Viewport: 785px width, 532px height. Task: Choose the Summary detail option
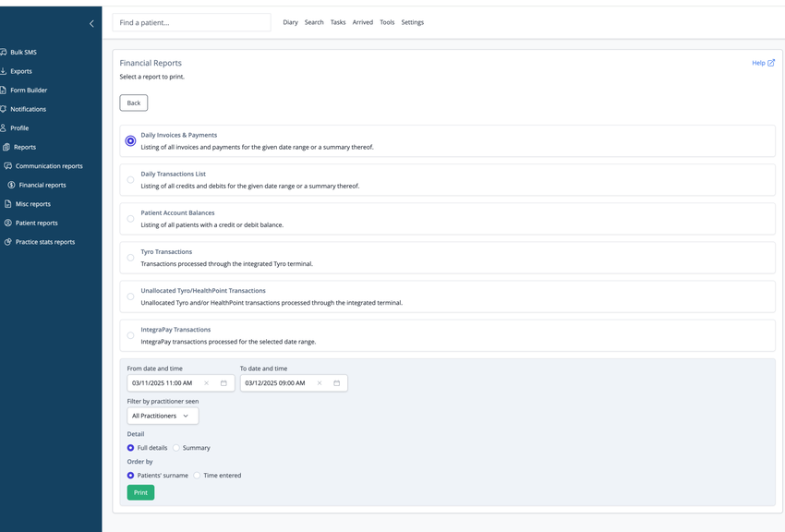(176, 448)
